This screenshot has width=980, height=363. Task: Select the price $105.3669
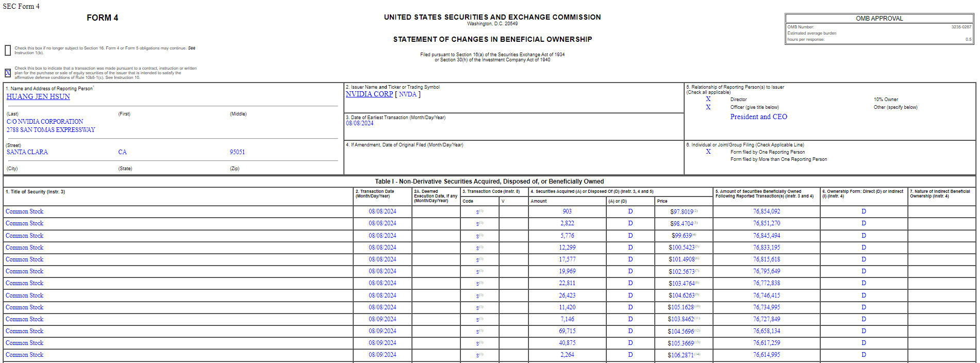(681, 343)
